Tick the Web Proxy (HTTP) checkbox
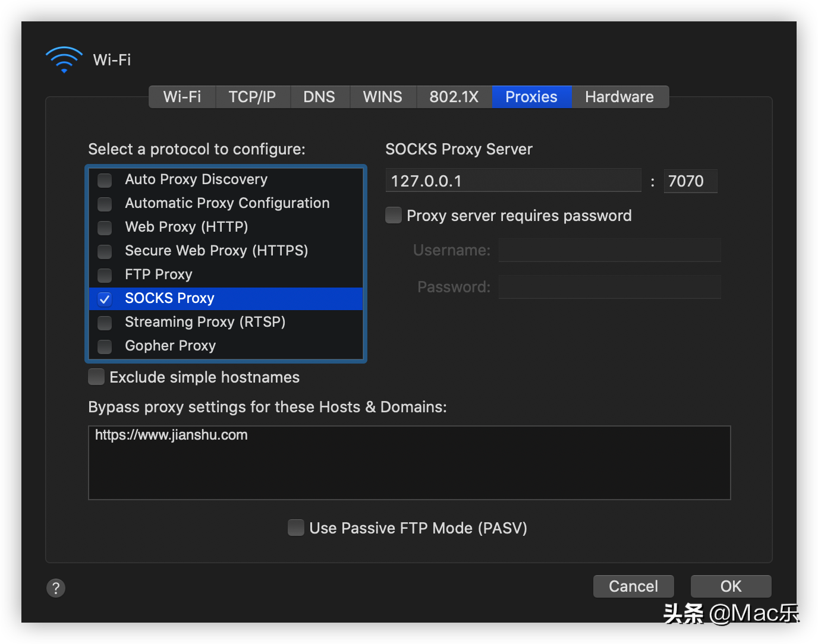The image size is (818, 644). pos(105,228)
